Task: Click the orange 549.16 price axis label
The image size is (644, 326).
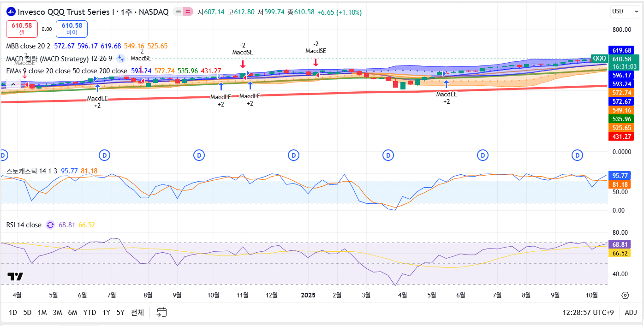Action: click(x=621, y=110)
